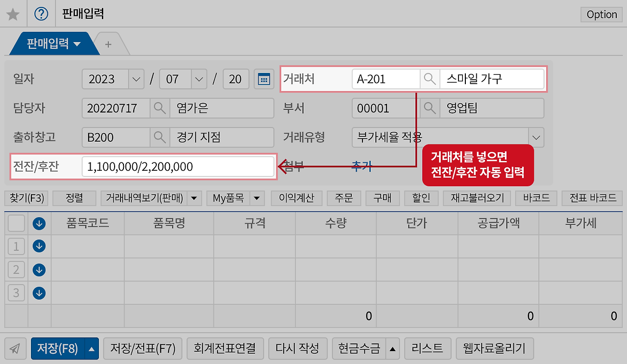627x364 pixels.
Task: Add a new tab with plus
Action: tap(108, 44)
